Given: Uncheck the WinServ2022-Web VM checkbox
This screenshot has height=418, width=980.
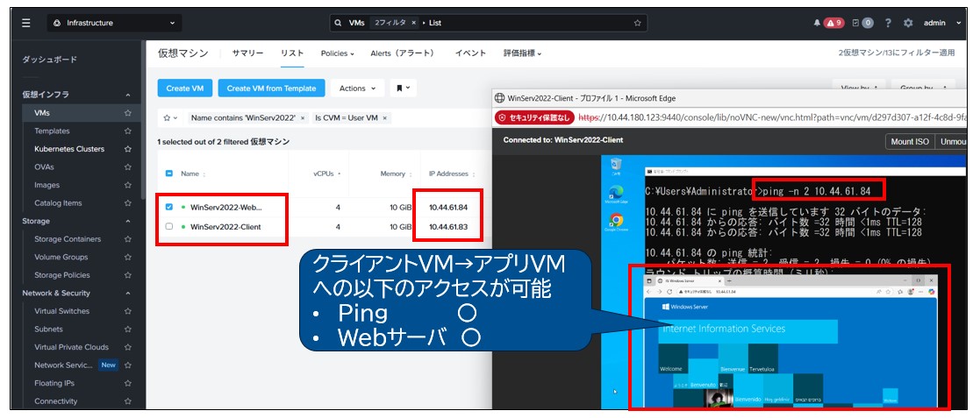Looking at the screenshot, I should pos(169,208).
